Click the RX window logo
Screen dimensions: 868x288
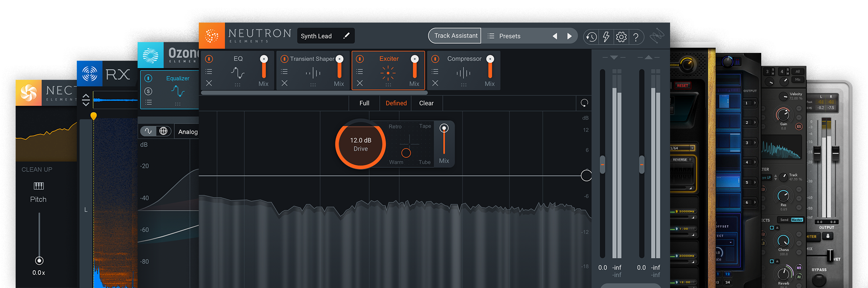click(90, 74)
